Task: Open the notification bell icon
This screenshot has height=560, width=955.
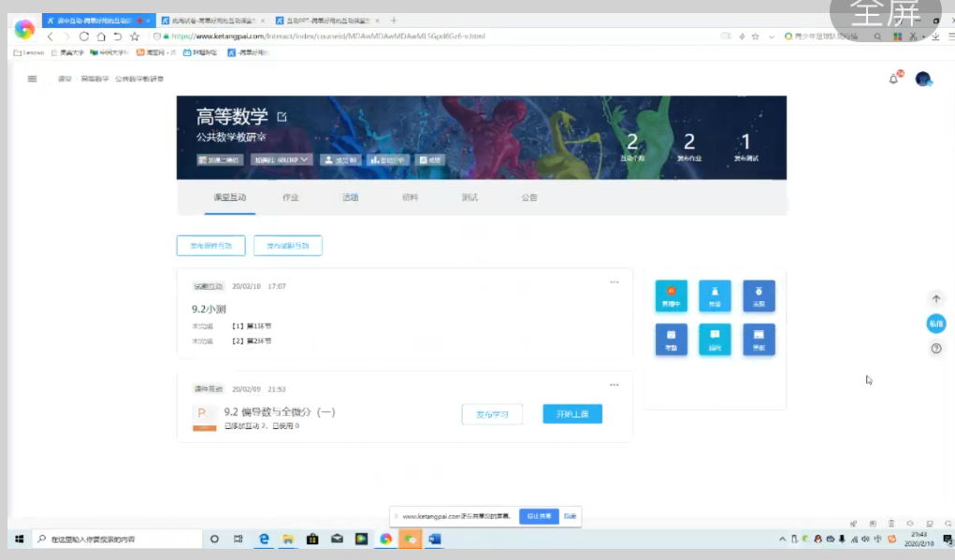Action: coord(893,79)
